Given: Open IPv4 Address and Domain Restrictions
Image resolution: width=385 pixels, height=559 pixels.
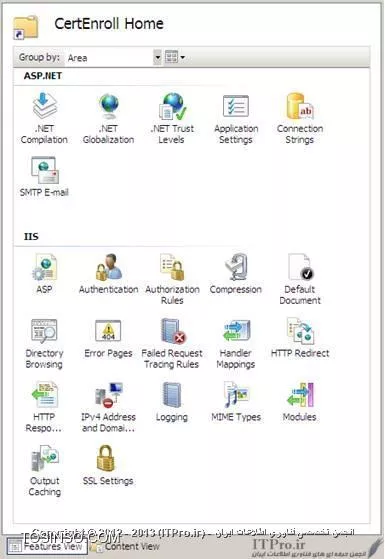Looking at the screenshot, I should tap(109, 407).
